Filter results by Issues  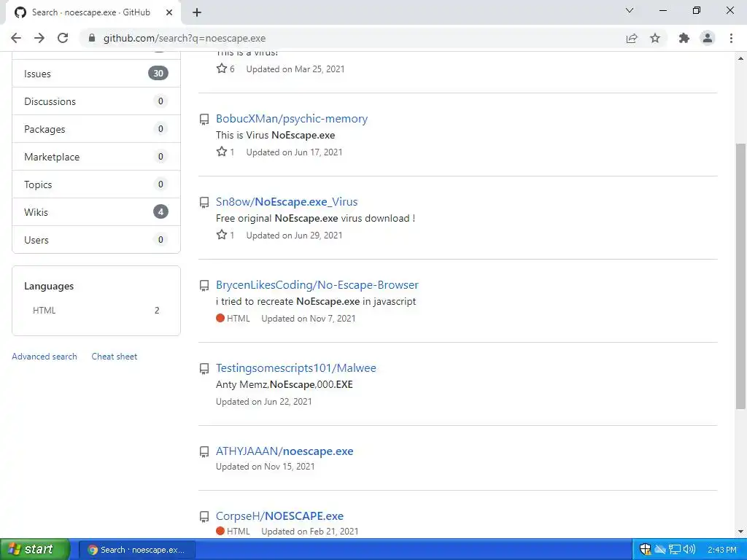pyautogui.click(x=96, y=74)
